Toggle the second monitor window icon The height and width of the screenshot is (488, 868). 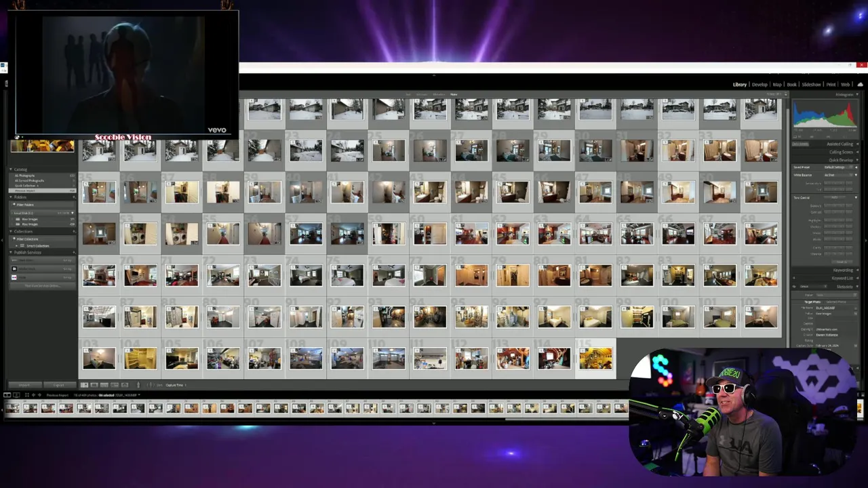click(16, 394)
